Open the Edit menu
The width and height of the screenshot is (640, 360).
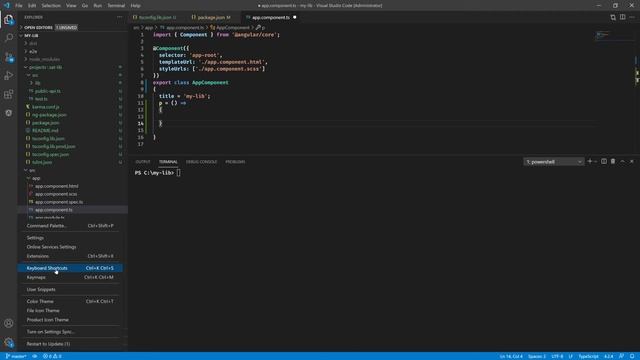coord(32,6)
